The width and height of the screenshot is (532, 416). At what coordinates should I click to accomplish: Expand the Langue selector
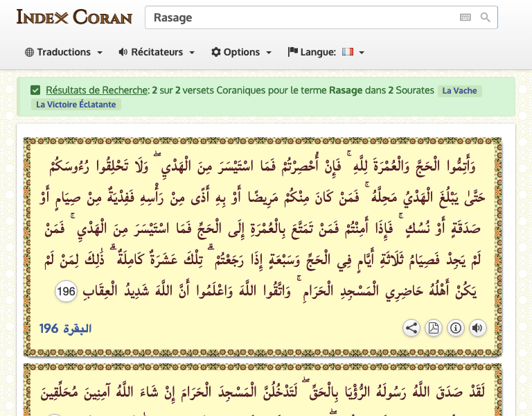pyautogui.click(x=326, y=52)
